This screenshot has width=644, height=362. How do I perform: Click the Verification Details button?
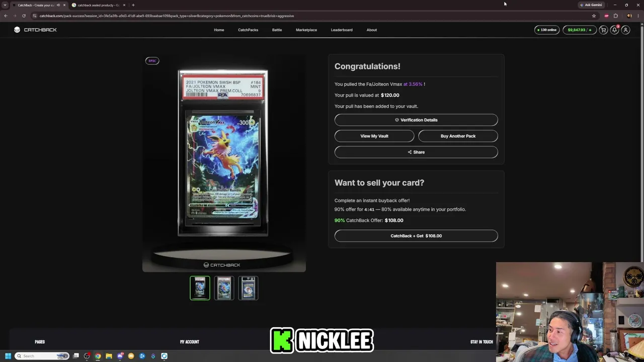tap(416, 120)
